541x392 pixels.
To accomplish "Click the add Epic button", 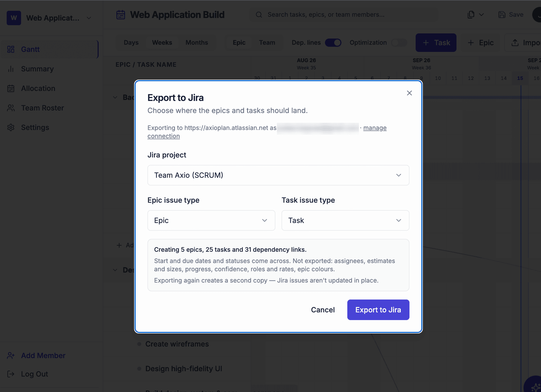I will pos(480,43).
